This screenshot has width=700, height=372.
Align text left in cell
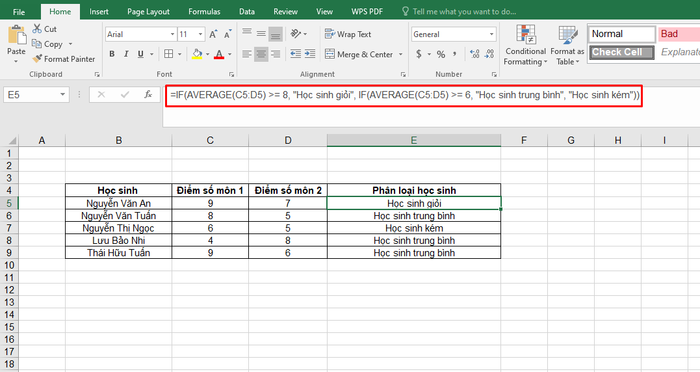[x=247, y=54]
